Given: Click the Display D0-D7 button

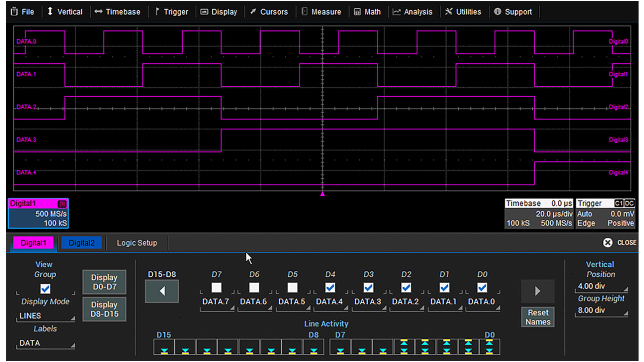Looking at the screenshot, I should (x=104, y=282).
